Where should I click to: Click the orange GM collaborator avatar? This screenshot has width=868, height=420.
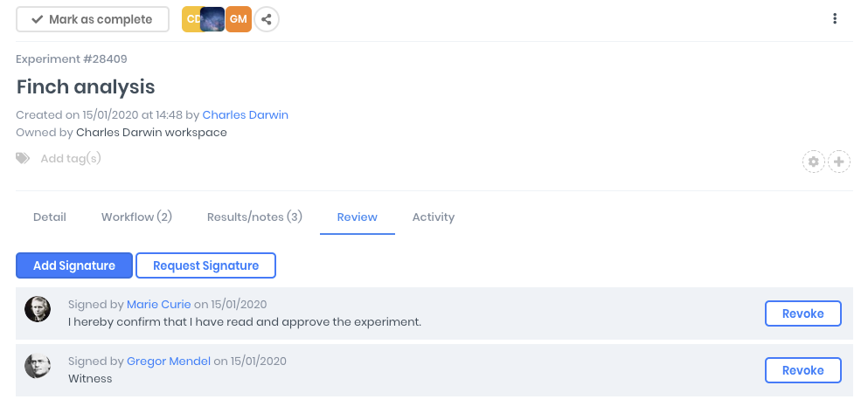point(239,19)
